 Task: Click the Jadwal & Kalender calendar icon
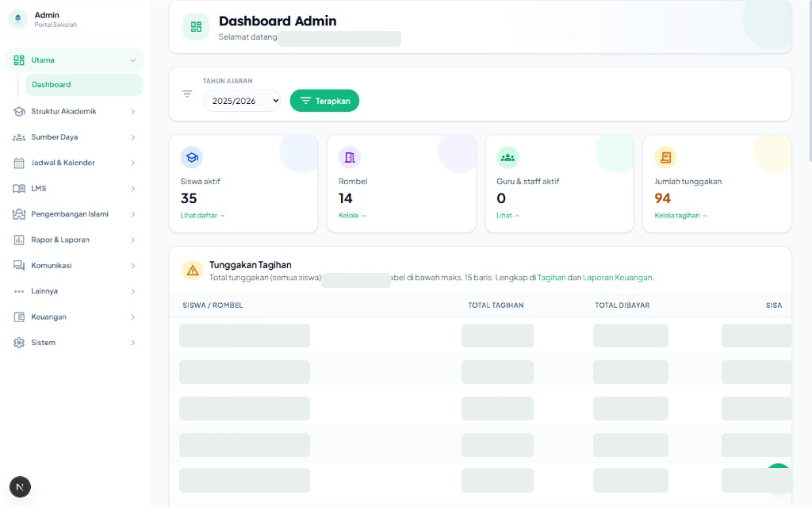coord(19,163)
